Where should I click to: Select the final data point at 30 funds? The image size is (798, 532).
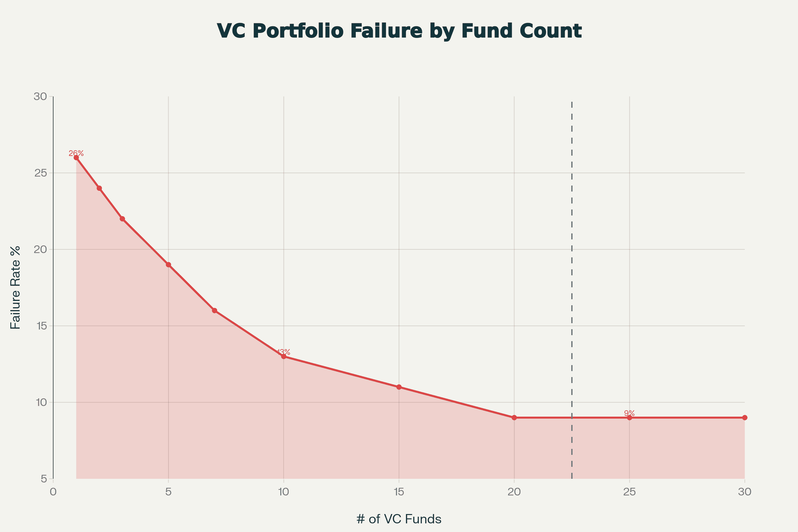[x=745, y=418]
